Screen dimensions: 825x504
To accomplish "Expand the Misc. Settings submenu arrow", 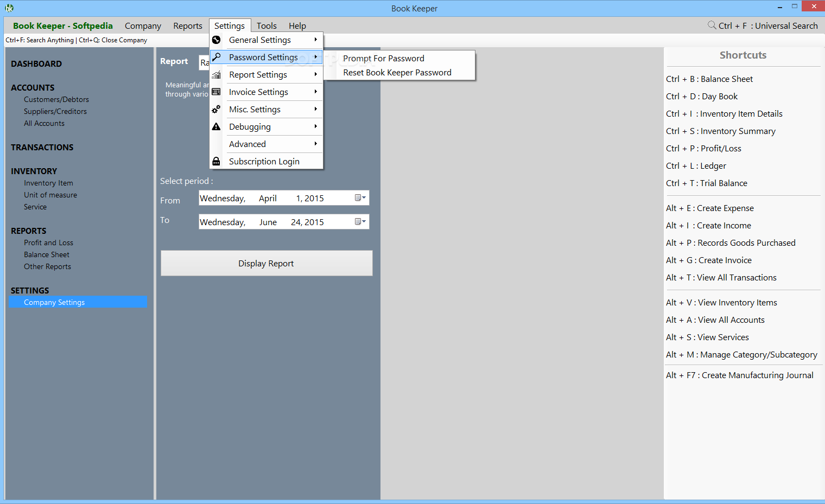I will pyautogui.click(x=315, y=109).
